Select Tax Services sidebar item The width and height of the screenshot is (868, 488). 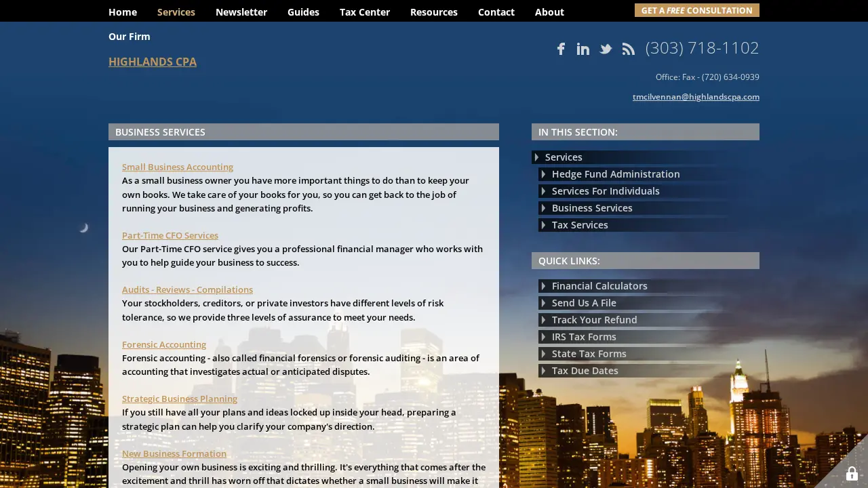click(x=649, y=225)
